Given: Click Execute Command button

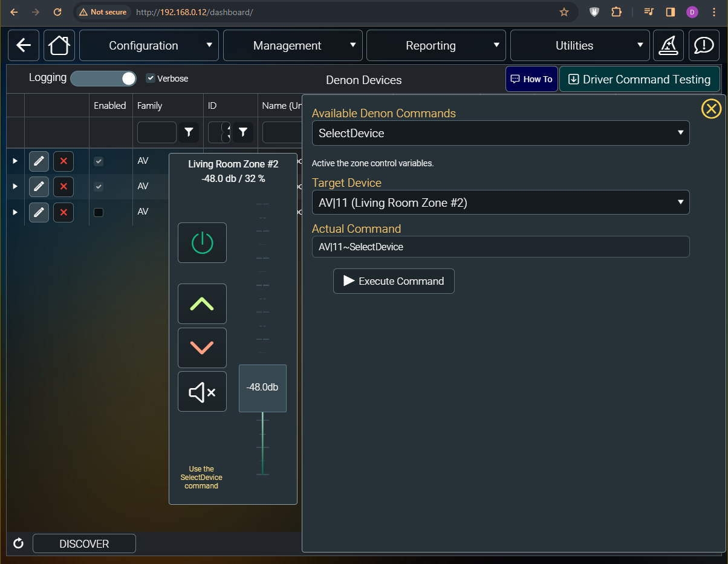Looking at the screenshot, I should coord(394,281).
